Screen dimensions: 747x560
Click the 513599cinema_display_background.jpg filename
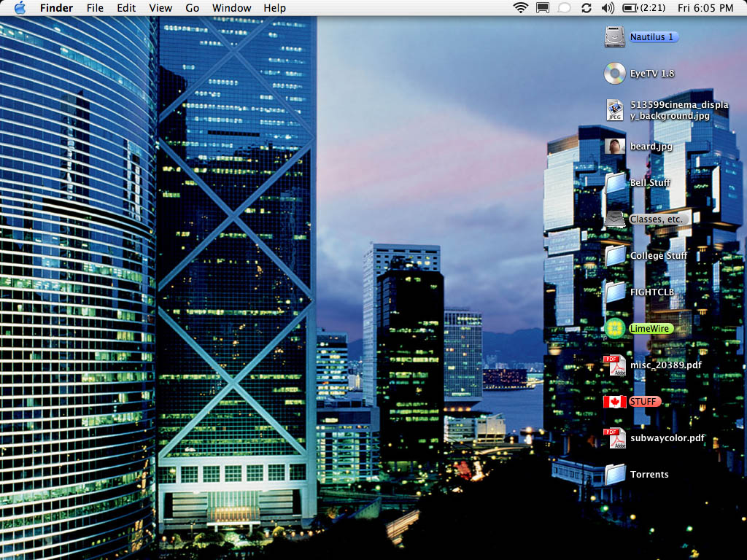679,110
